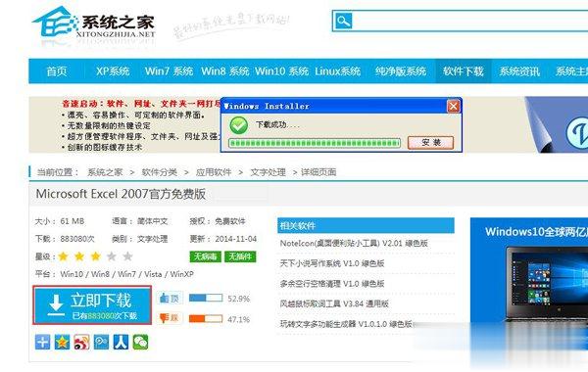Open the 纯净版系统 nav tab
This screenshot has height=372, width=588.
(401, 71)
